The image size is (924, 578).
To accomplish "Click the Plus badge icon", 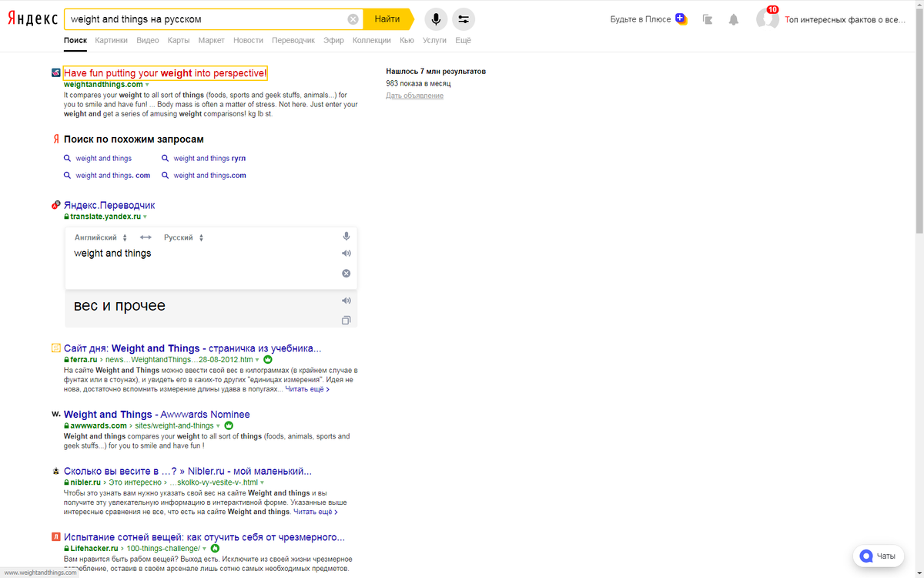I will tap(681, 18).
